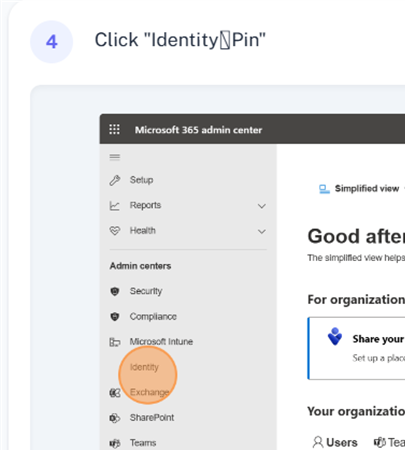The width and height of the screenshot is (405, 450).
Task: Click the Compliance shield icon
Action: pos(115,316)
